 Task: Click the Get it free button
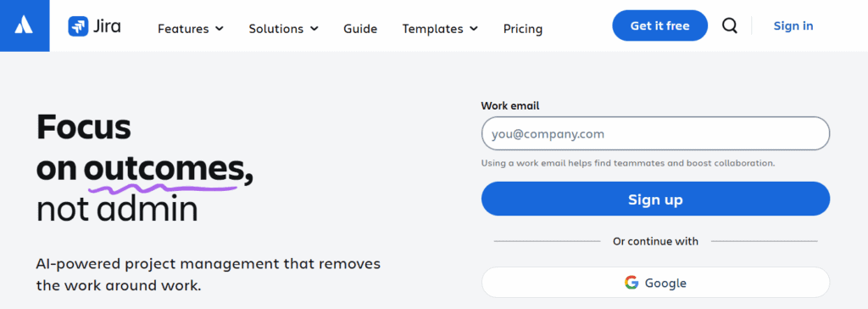click(x=659, y=25)
